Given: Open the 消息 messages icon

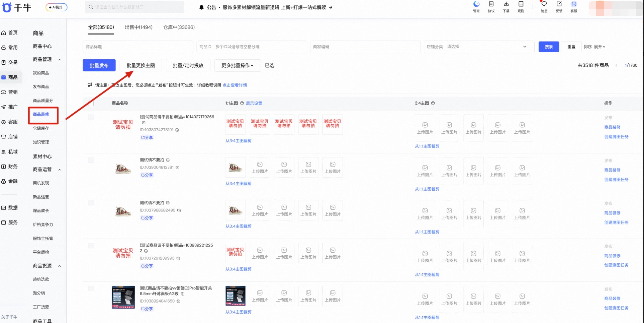Looking at the screenshot, I should coord(544,7).
